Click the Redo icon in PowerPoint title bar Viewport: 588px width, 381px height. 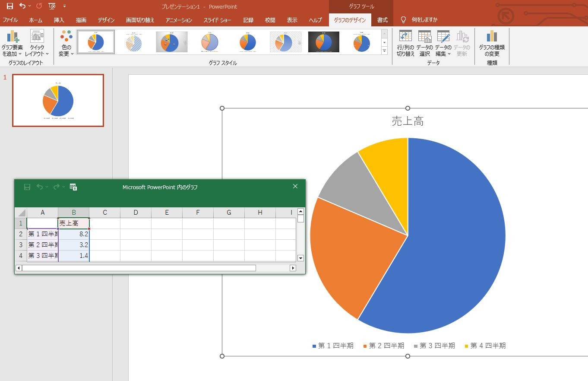[x=39, y=6]
